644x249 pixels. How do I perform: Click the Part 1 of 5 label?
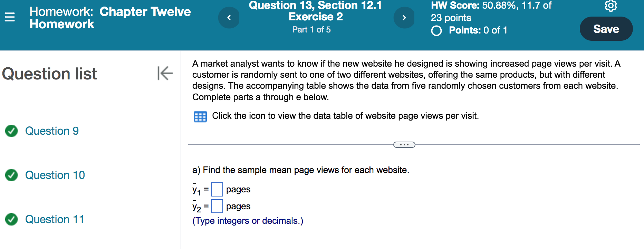coord(311,30)
